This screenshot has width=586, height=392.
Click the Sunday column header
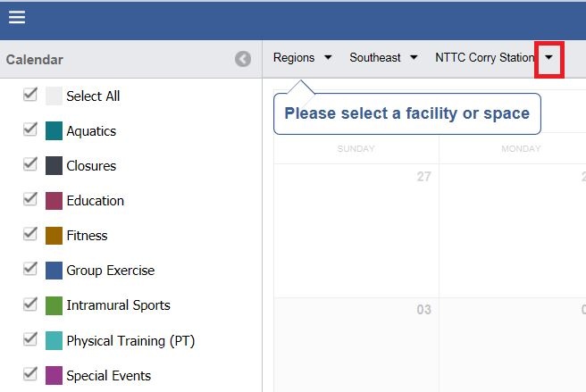(356, 148)
